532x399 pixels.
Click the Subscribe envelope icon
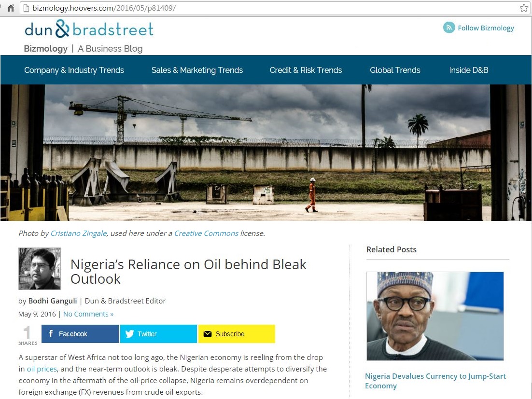coord(207,334)
